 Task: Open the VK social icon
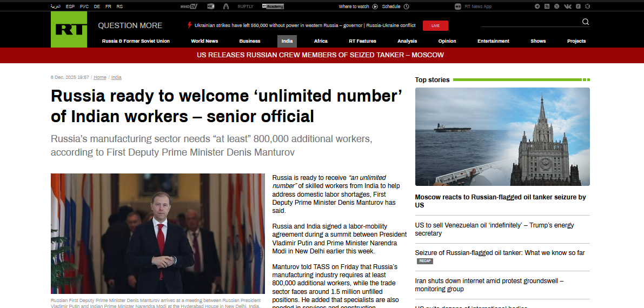pos(568,6)
